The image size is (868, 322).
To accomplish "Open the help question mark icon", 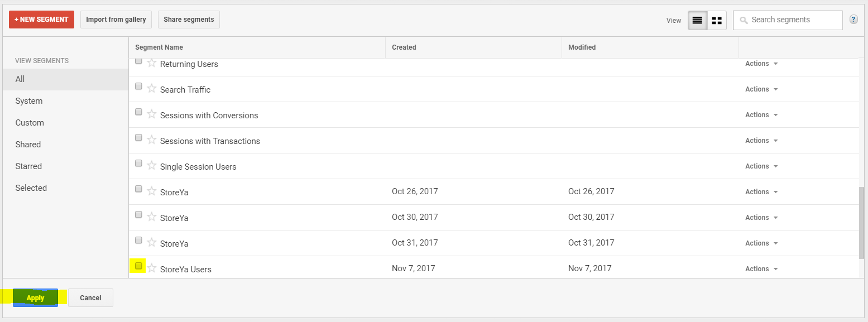I will [853, 20].
